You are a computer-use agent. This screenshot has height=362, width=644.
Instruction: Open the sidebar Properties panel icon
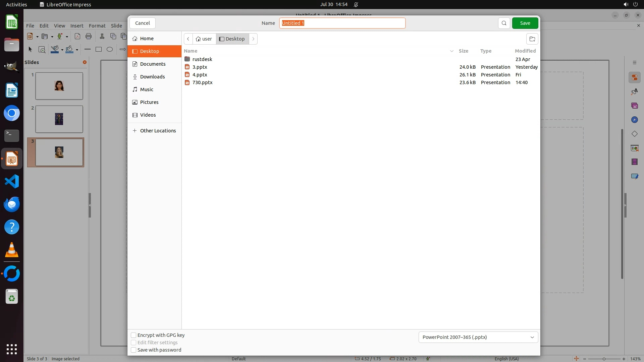[x=634, y=78]
